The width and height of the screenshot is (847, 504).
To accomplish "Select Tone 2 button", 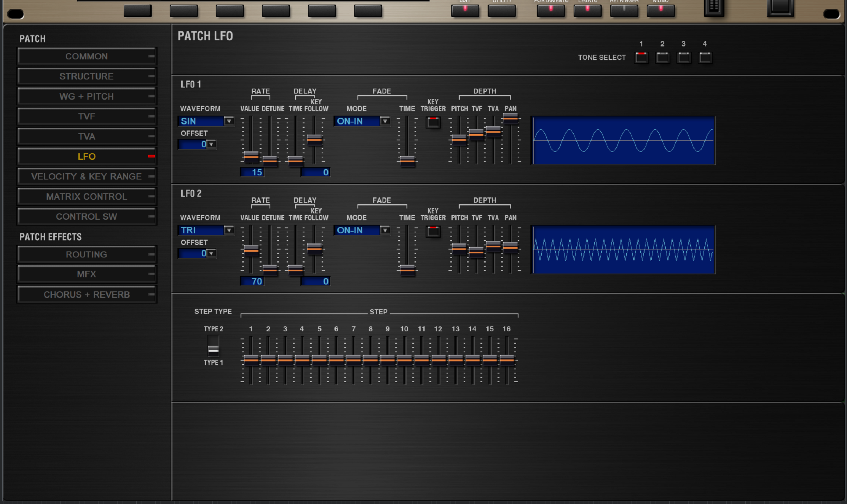I will 662,57.
